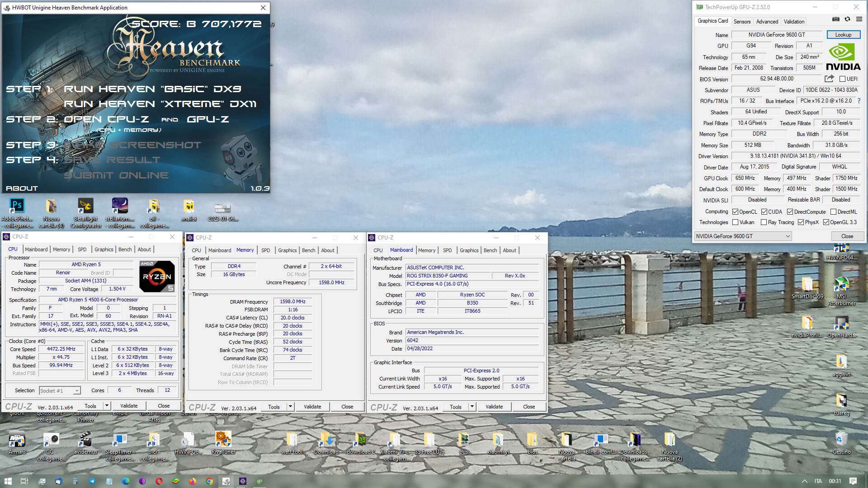This screenshot has width=868, height=488.
Task: Toggle the Vulkan checkbox
Action: click(735, 222)
